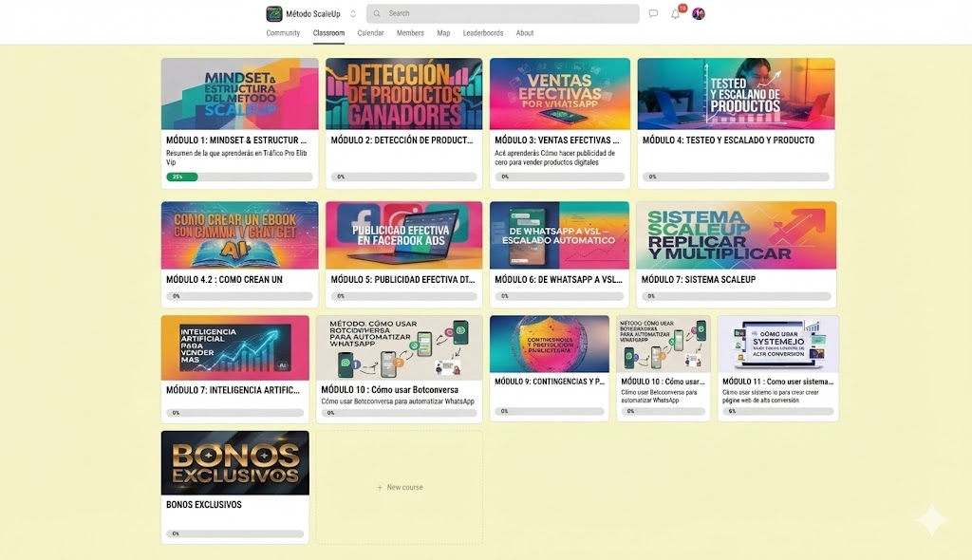Select the Map tab
The width and height of the screenshot is (972, 560).
(x=443, y=33)
